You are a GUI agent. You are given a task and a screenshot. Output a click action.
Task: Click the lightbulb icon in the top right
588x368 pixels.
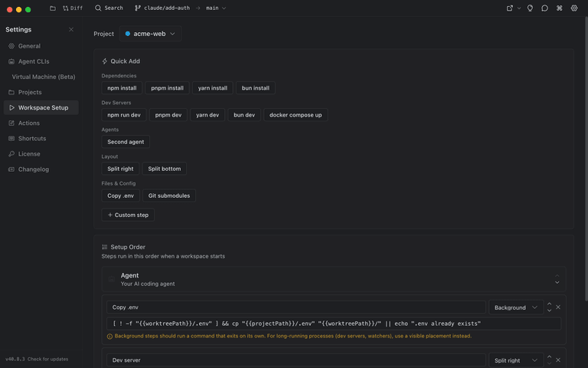pyautogui.click(x=530, y=8)
